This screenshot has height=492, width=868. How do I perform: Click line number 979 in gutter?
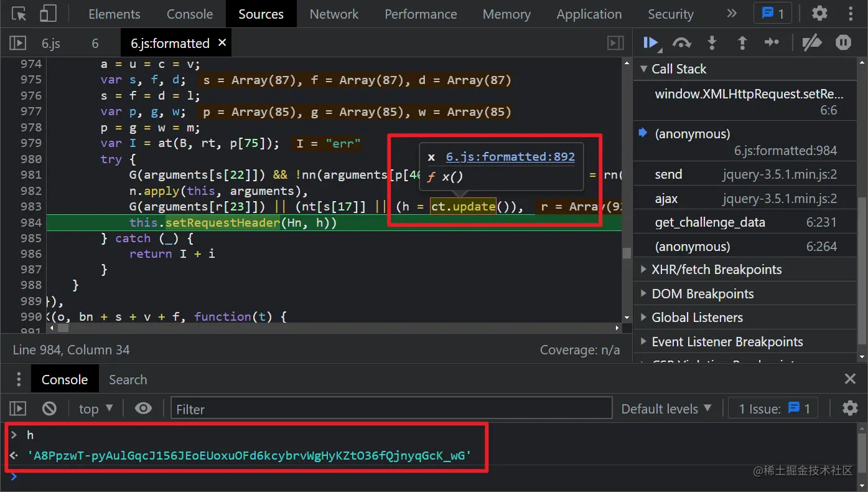click(x=30, y=143)
